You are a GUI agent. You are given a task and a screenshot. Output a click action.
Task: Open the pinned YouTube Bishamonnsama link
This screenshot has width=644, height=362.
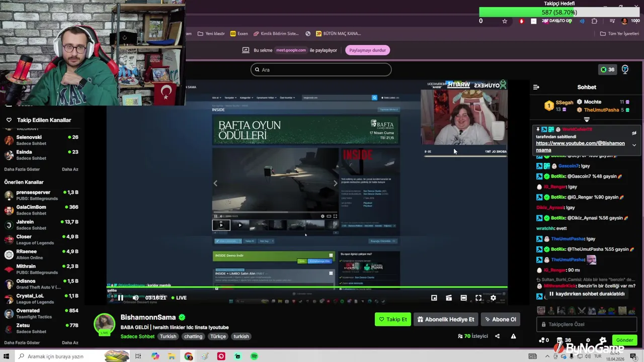point(580,146)
